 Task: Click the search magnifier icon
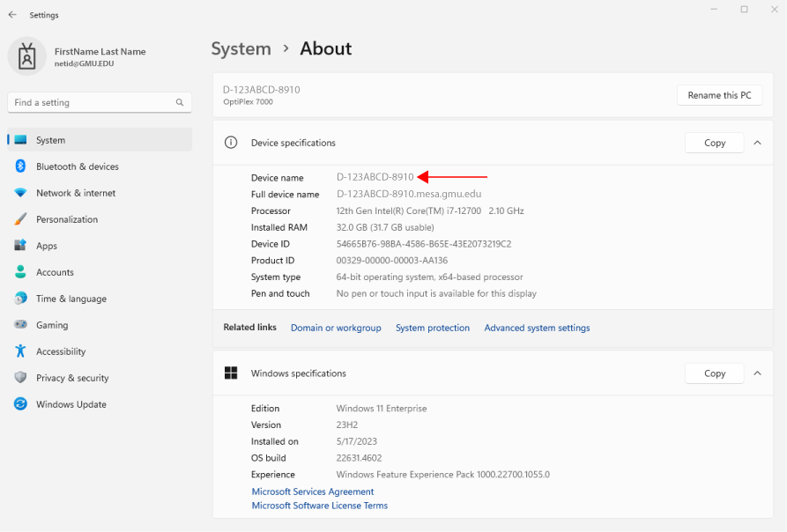point(180,102)
